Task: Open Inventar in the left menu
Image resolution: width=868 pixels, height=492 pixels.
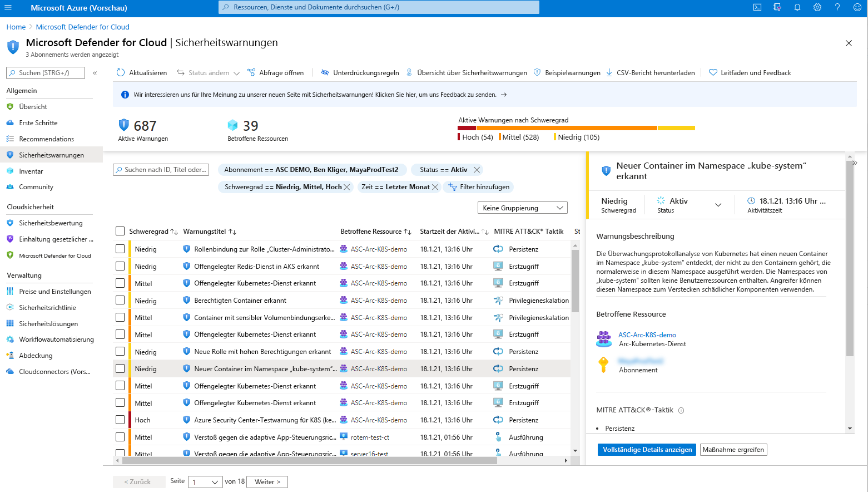Action: point(31,171)
